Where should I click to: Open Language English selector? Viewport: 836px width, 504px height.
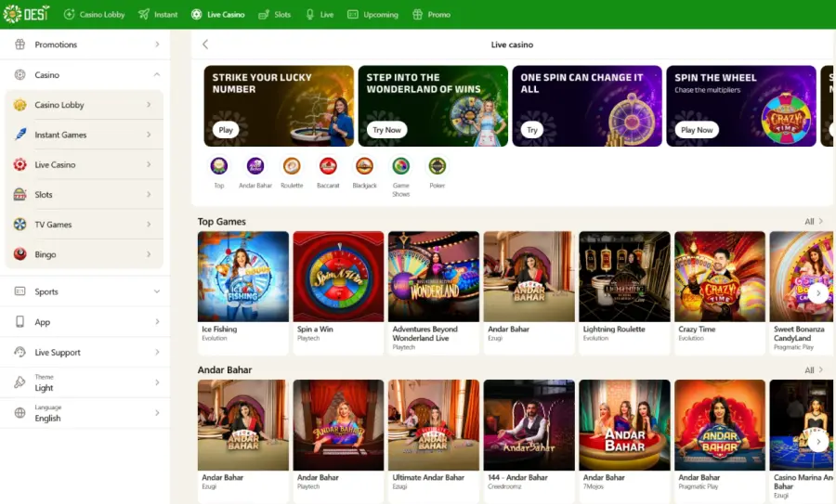point(85,413)
